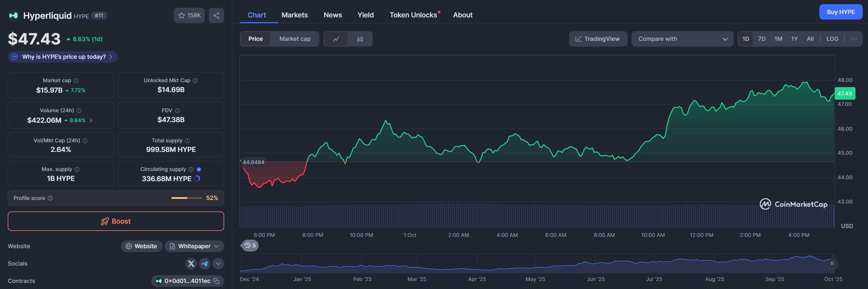Toggle LOG scale on chart
Screen dimensions: 868x289
[x=832, y=39]
